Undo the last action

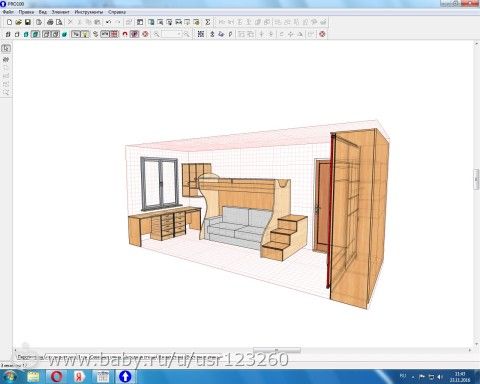108,22
